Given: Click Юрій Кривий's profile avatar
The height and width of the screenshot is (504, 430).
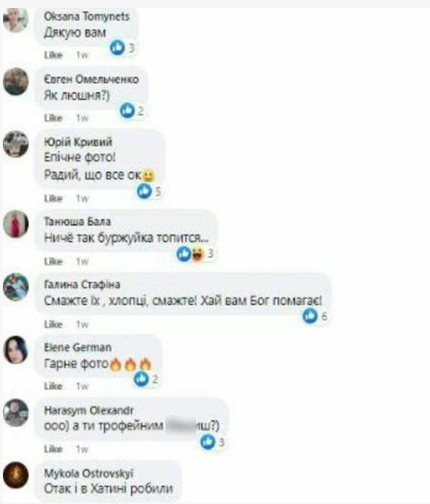Looking at the screenshot, I should click(x=16, y=144).
